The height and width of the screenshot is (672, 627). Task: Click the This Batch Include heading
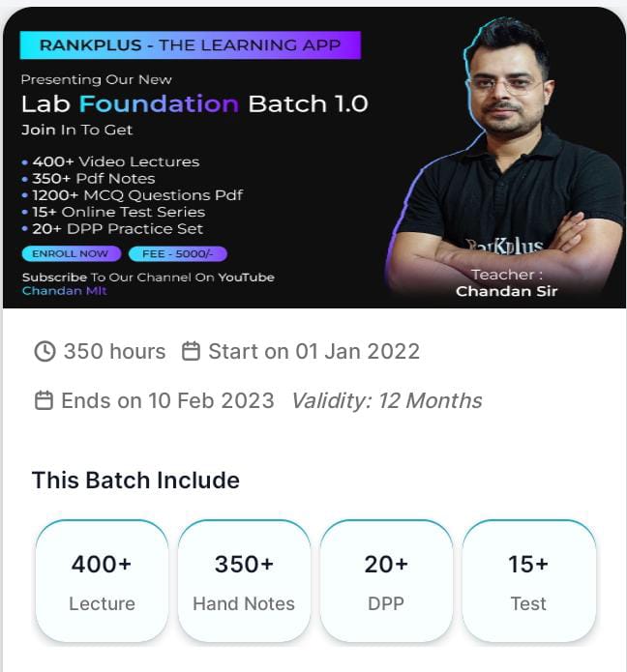135,481
